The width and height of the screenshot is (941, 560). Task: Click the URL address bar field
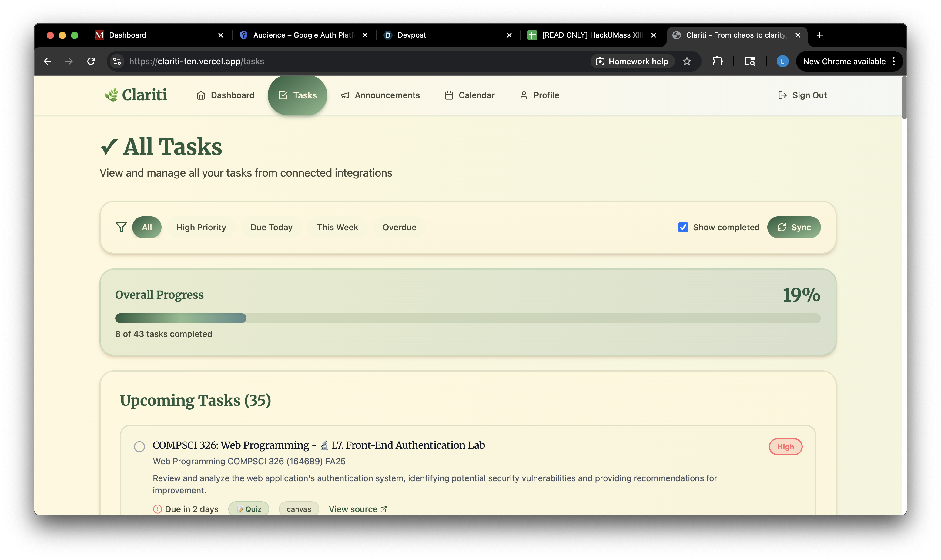pyautogui.click(x=340, y=61)
